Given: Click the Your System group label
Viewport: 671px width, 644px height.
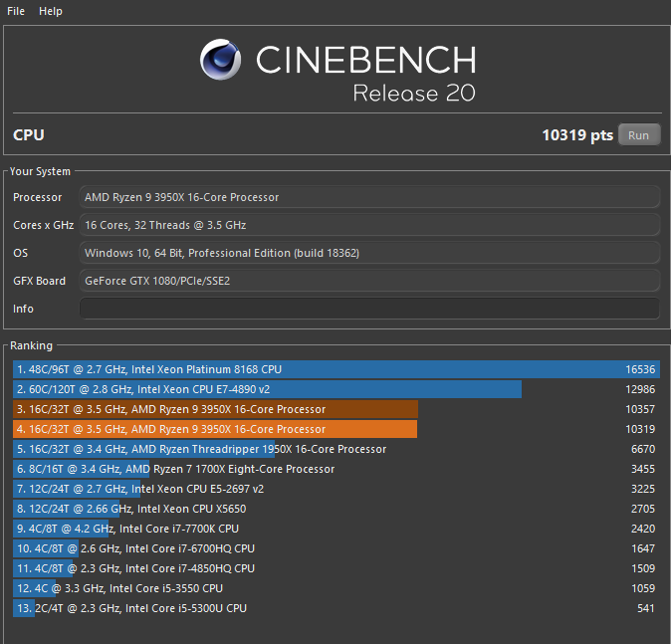Looking at the screenshot, I should coord(40,171).
